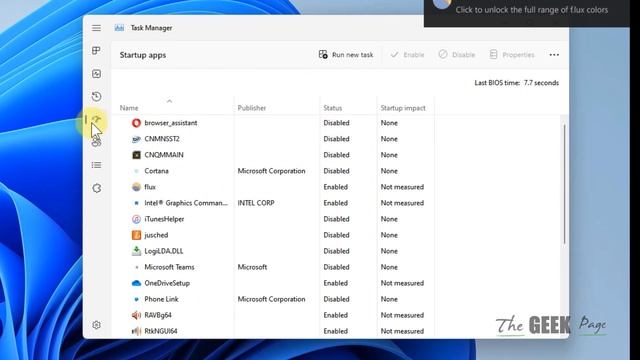Click Microsoft Corporation publisher for Phone Link
This screenshot has width=640, height=360.
point(271,299)
